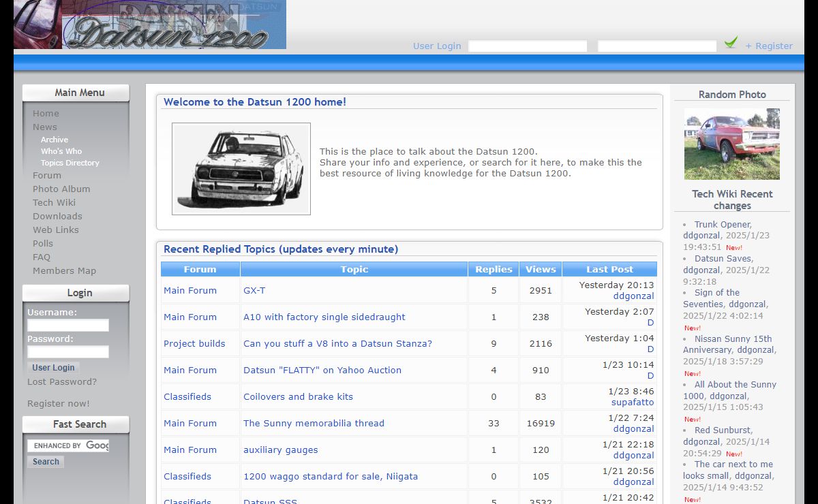Open Polls in Main Menu

[x=43, y=243]
